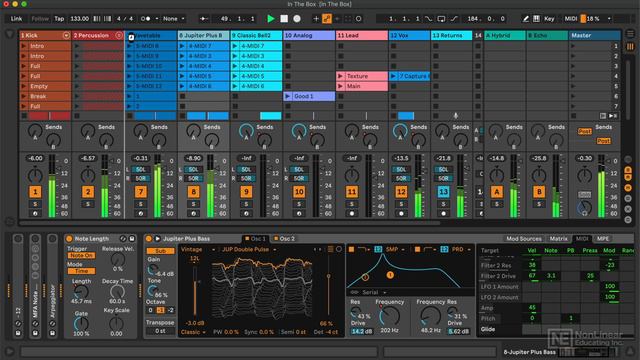Screen dimensions: 640x360
Task: Toggle track activator 13 for Returns
Action: tap(443, 192)
